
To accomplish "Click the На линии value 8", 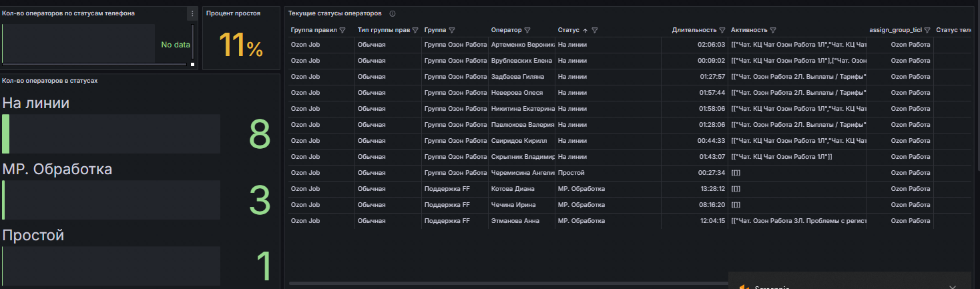I will tap(260, 135).
